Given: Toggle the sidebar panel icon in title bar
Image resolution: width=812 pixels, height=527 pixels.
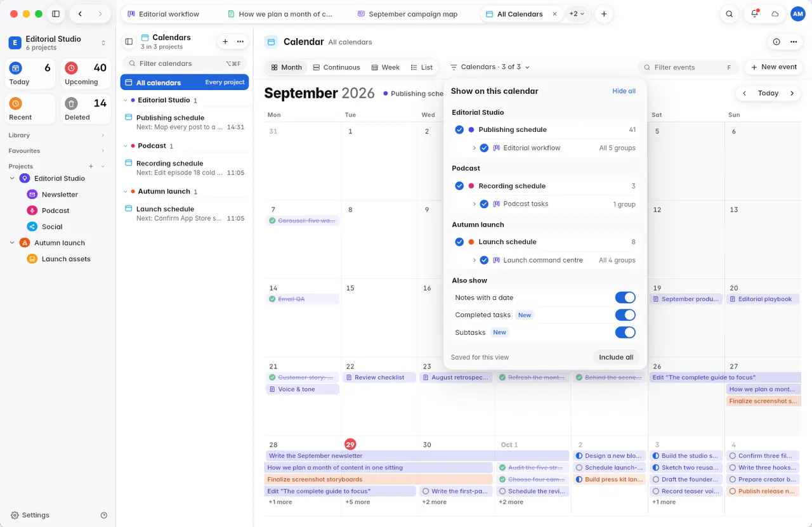Looking at the screenshot, I should click(56, 14).
